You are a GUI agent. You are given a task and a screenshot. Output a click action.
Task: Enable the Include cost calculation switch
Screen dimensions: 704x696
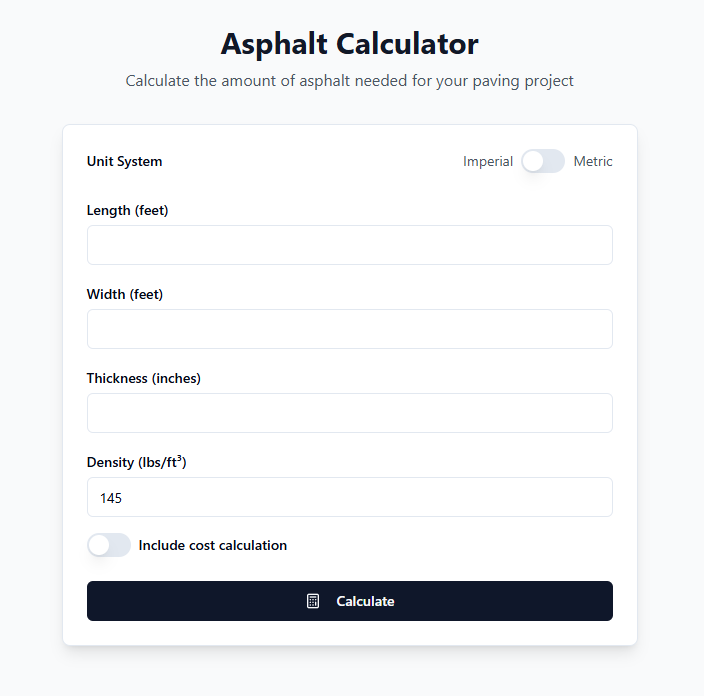point(109,545)
